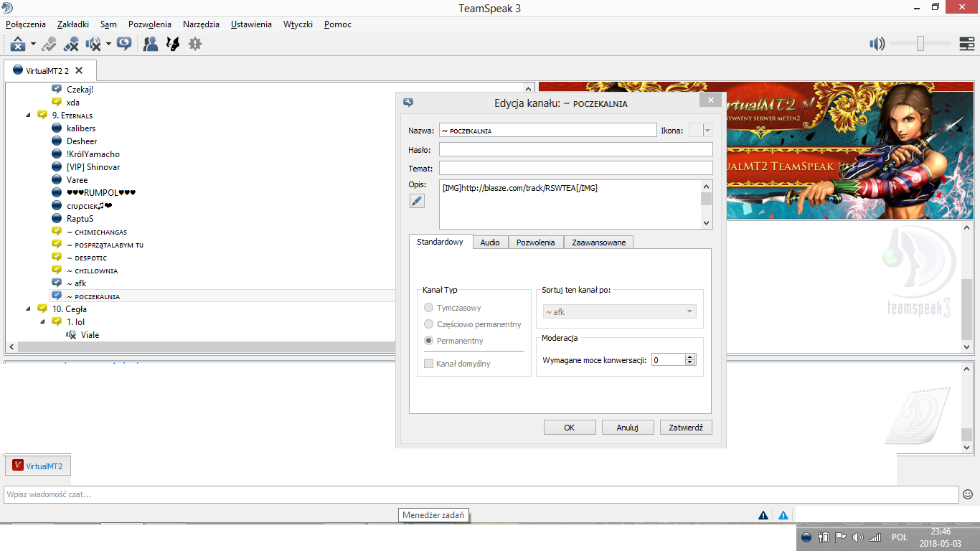980x551 pixels.
Task: Click the client status icon beside Desheer
Action: 57,141
